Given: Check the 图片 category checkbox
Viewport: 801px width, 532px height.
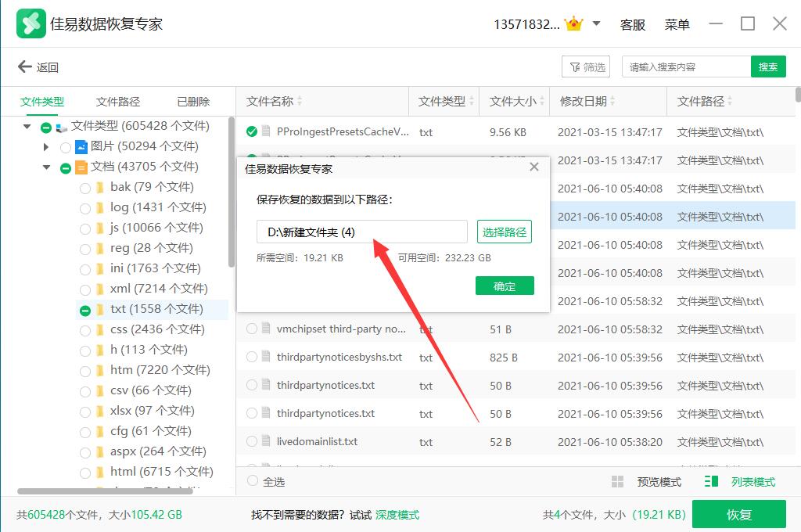Looking at the screenshot, I should [66, 148].
